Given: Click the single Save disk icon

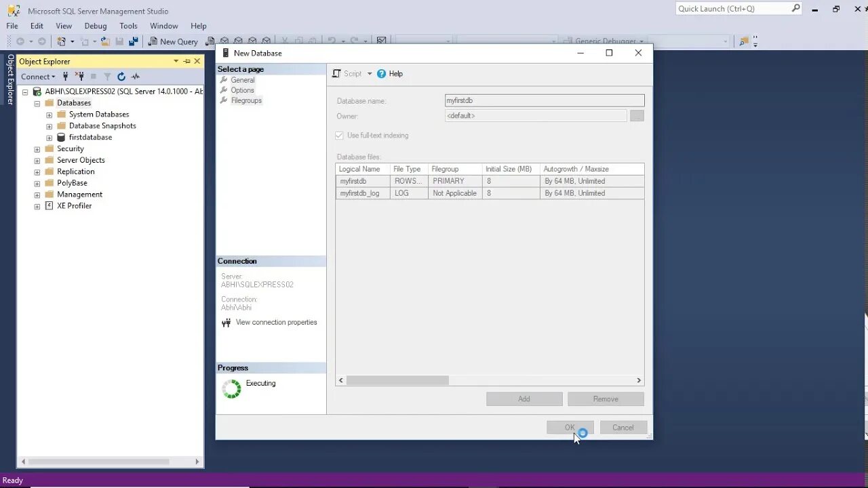Looking at the screenshot, I should [x=120, y=41].
